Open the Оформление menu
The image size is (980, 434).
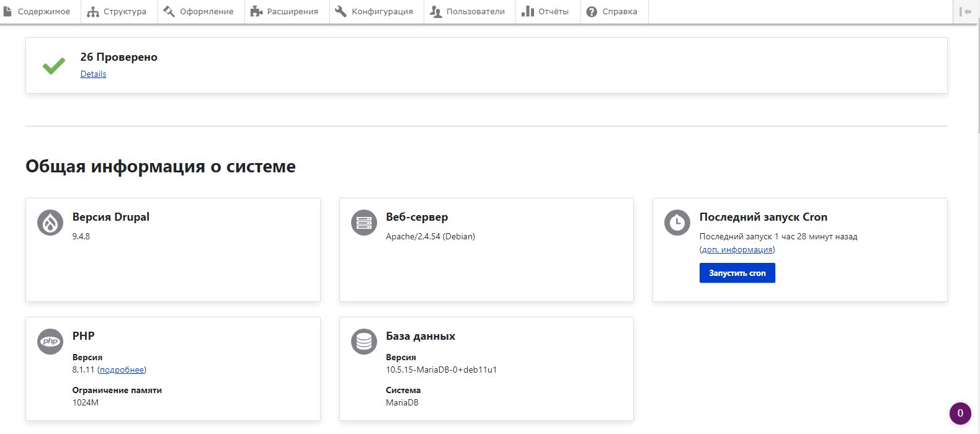pos(201,12)
